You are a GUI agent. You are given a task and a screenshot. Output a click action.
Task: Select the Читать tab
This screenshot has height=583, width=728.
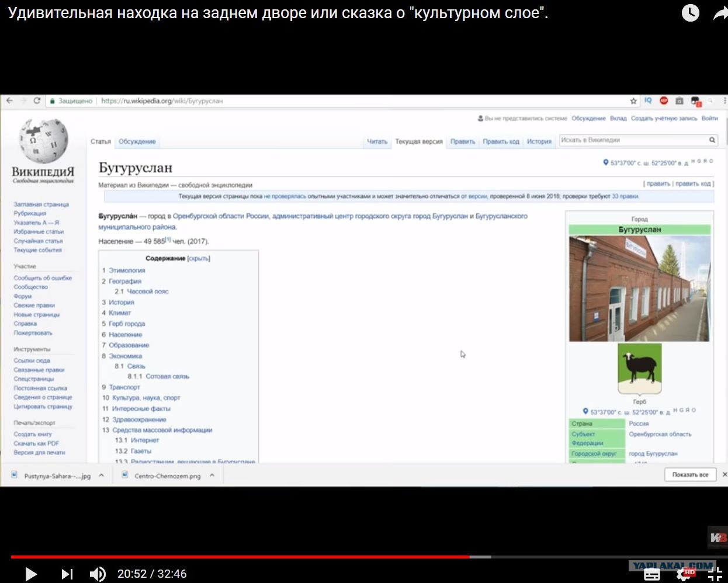click(x=377, y=141)
